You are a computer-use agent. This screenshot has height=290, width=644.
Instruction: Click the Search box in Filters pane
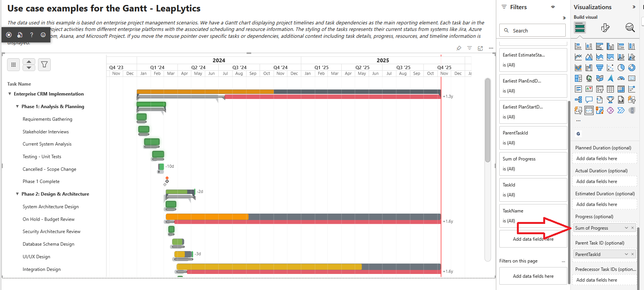pyautogui.click(x=533, y=31)
